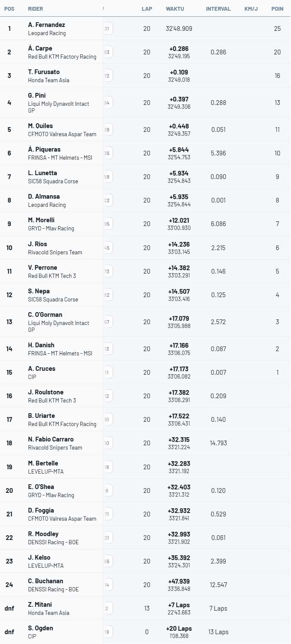Click A. Fernandez's number 31 badge

(x=107, y=29)
